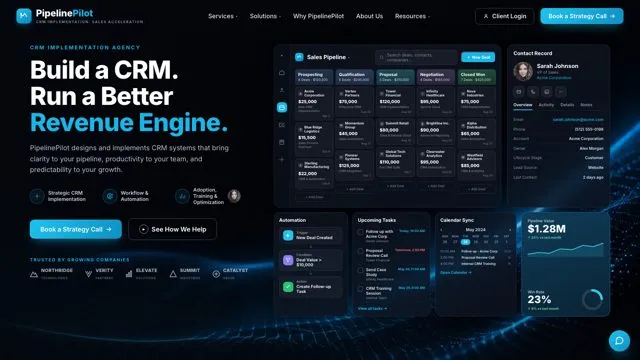Screen dimensions: 640x360
Task: Open the Tower Financial $120,000 deal card
Action: coord(395,101)
